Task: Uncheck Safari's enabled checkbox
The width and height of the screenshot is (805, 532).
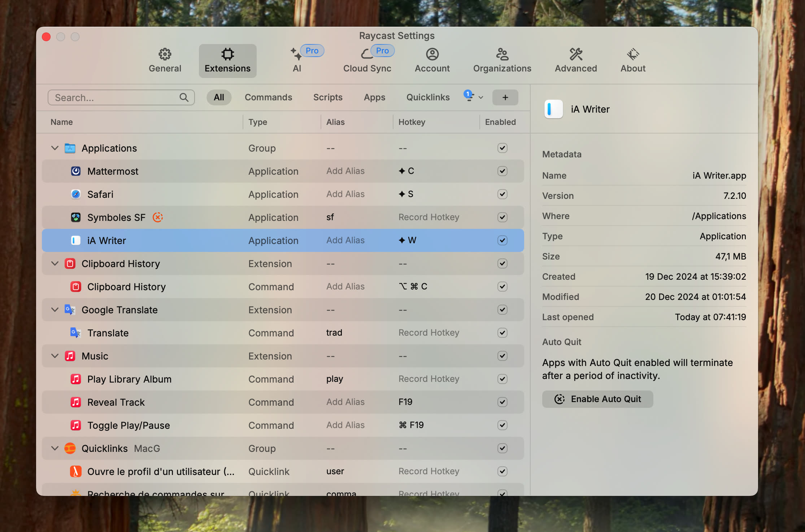Action: pos(502,194)
